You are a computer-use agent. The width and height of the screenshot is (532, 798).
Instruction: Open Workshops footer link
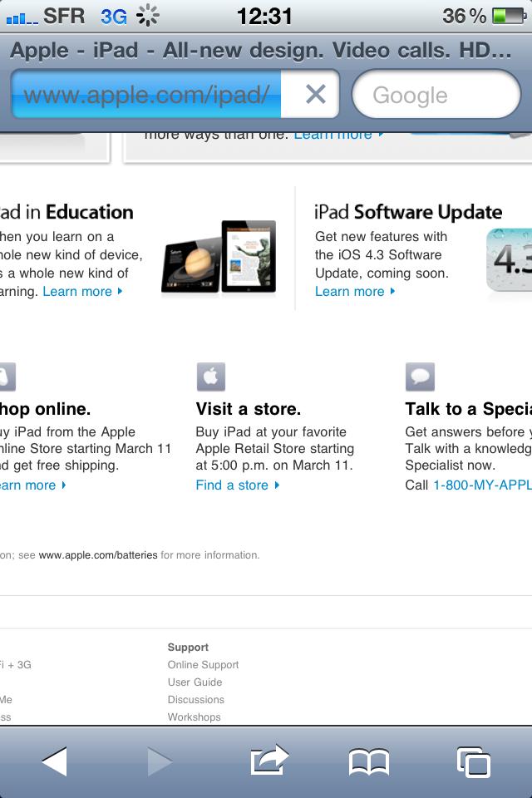coord(194,717)
